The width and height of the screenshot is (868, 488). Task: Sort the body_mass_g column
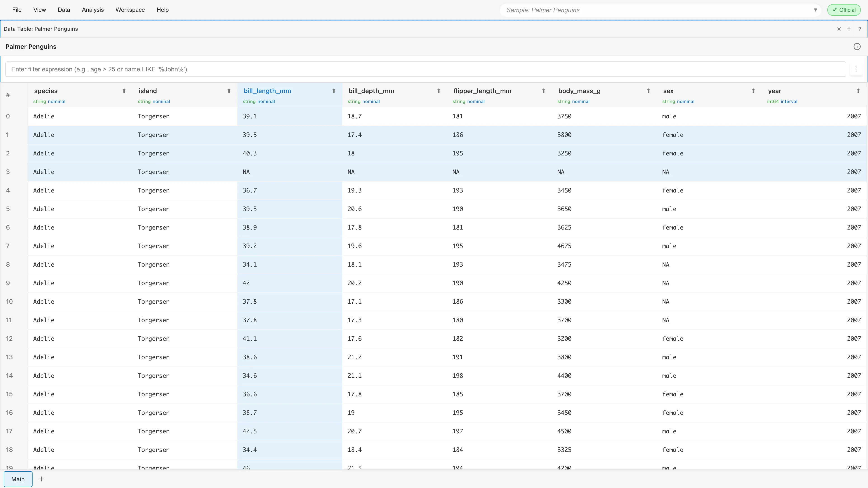click(648, 91)
